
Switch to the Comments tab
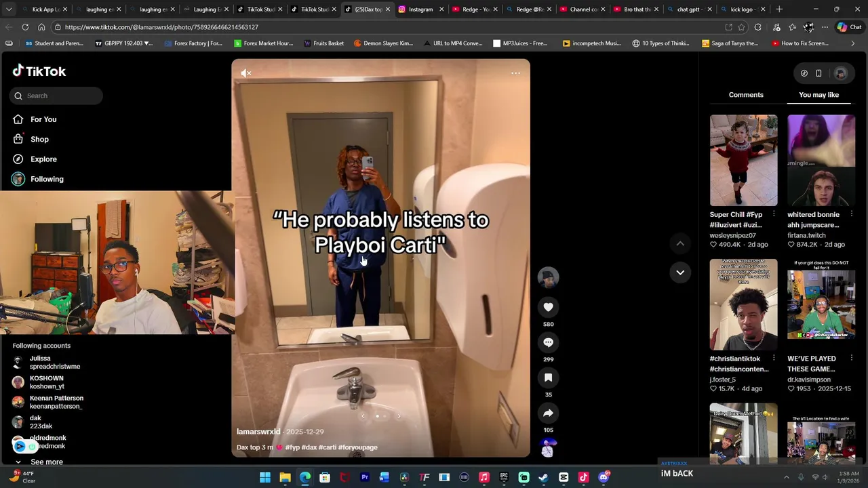click(x=746, y=95)
